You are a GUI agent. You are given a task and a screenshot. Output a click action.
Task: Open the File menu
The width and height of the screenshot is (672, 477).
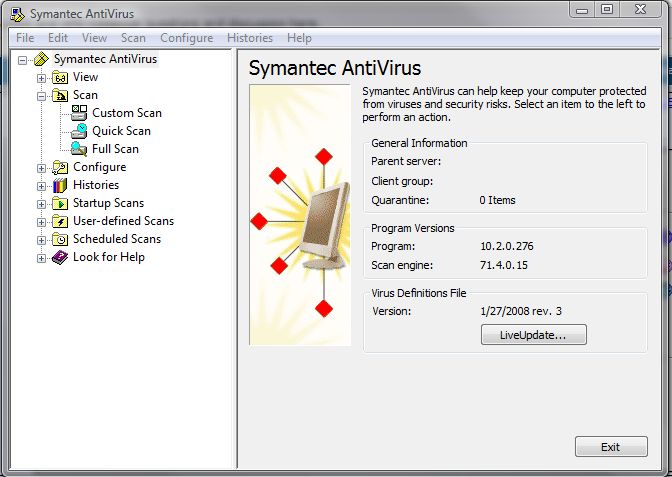pos(25,38)
